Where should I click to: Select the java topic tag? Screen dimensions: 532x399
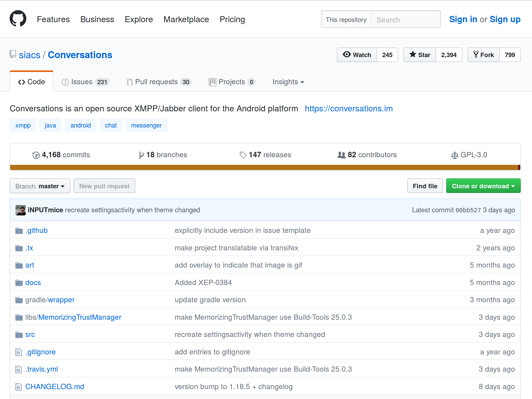click(50, 125)
